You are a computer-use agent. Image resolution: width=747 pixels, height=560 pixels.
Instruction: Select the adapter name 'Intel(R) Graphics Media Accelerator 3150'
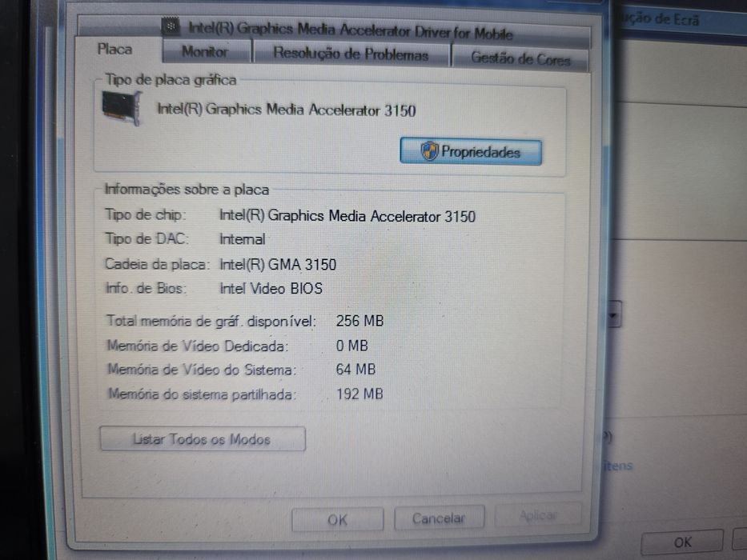[287, 110]
